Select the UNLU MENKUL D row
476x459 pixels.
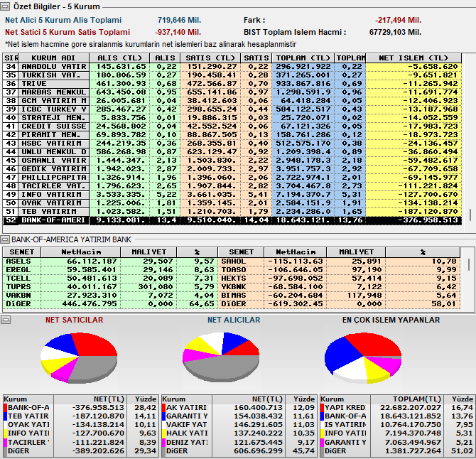click(232, 152)
